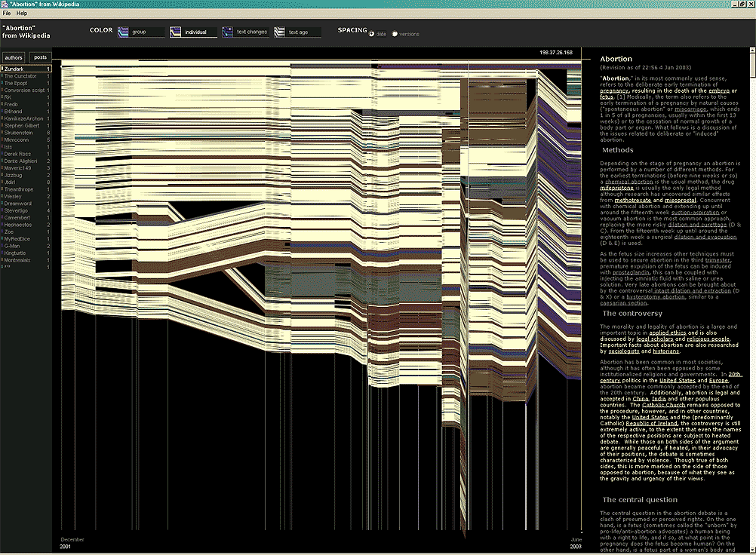Image resolution: width=756 pixels, height=555 pixels.
Task: Choose the text changes color icon
Action: [x=227, y=32]
